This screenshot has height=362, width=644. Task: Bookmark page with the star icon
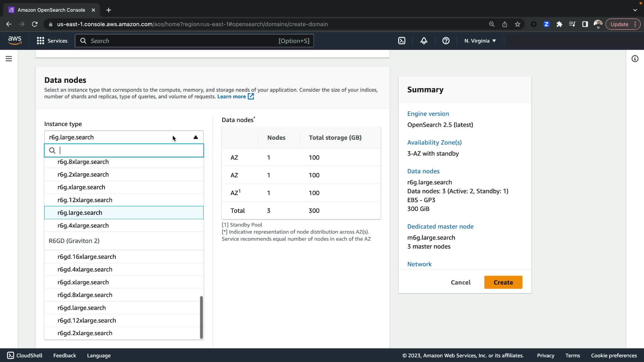click(x=518, y=24)
